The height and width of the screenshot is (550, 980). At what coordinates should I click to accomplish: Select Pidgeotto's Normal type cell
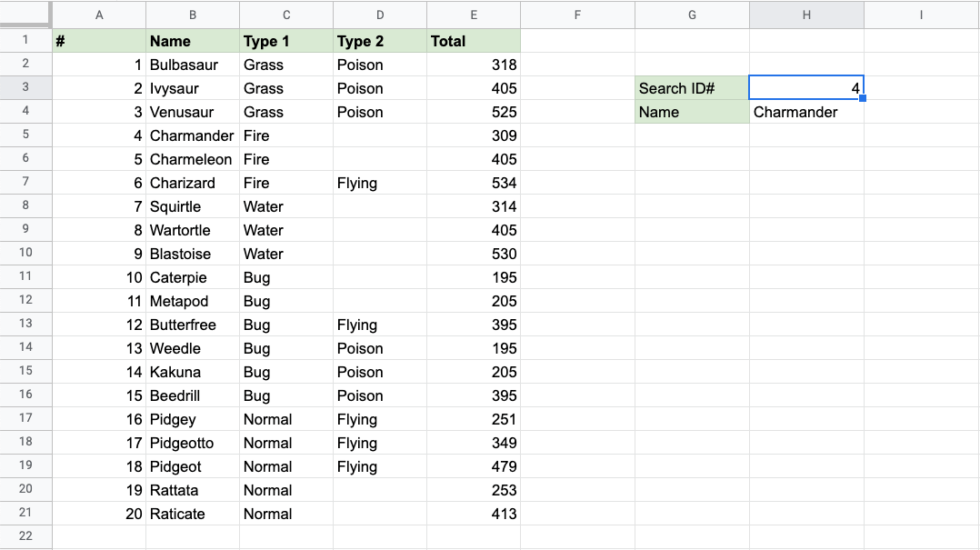286,443
